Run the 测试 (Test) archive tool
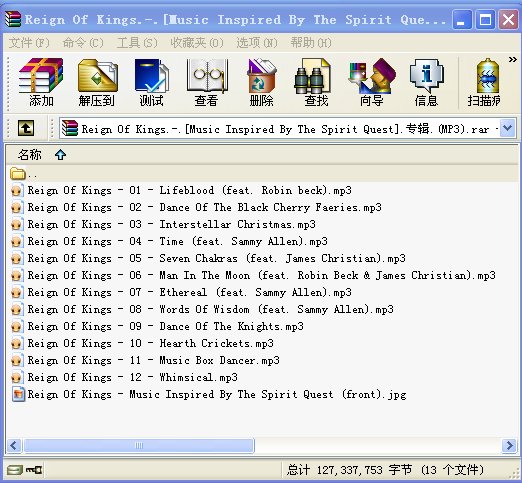522x483 pixels. [152, 83]
